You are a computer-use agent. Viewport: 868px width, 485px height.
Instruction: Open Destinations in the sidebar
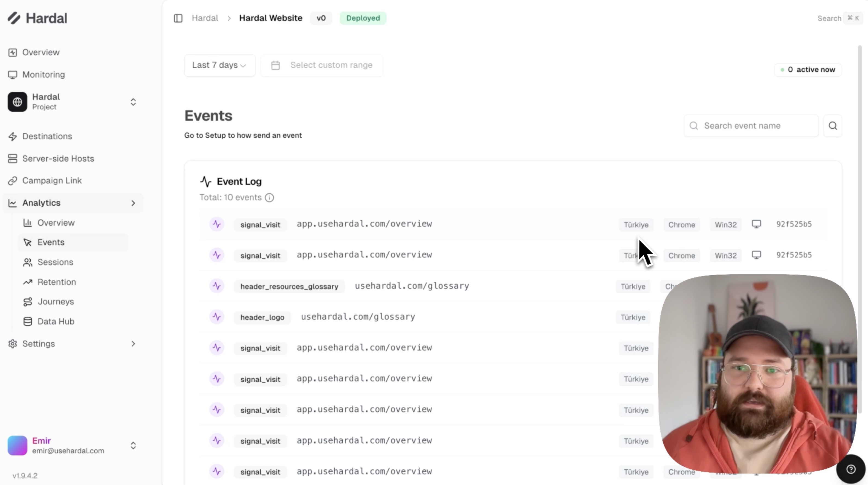(x=47, y=136)
